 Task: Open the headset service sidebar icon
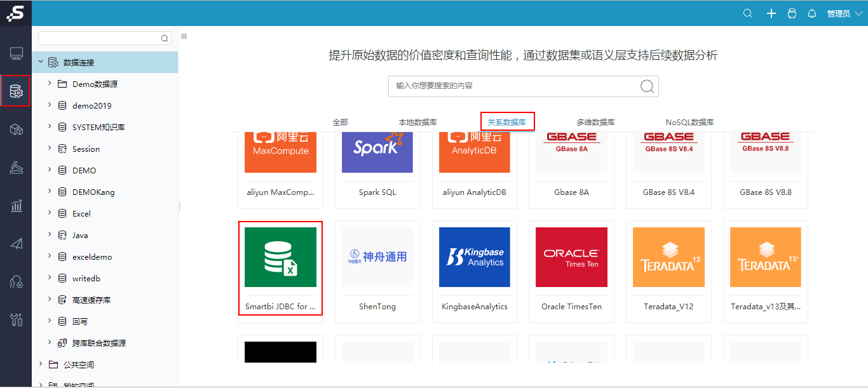17,281
